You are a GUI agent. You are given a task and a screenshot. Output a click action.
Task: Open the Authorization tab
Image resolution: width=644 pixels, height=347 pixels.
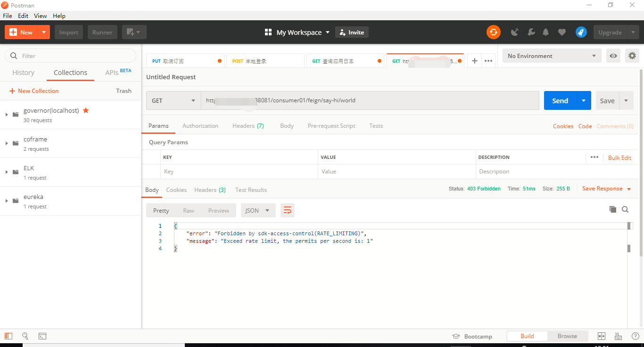(x=200, y=126)
